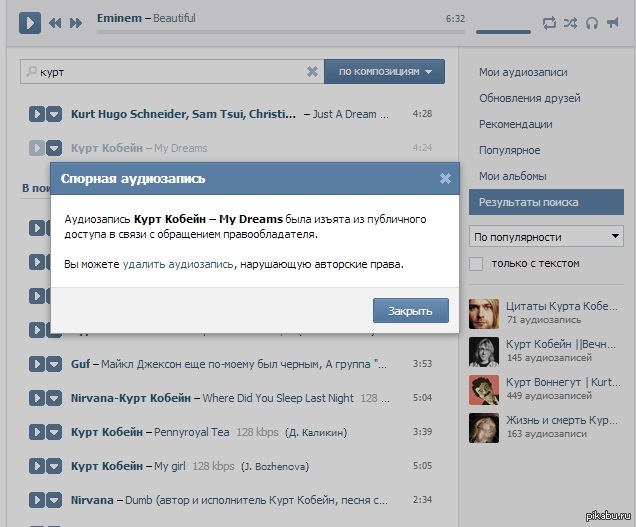Viewport: 636px width, 527px height.
Task: Close the disputed audio dialog with X
Action: click(445, 178)
